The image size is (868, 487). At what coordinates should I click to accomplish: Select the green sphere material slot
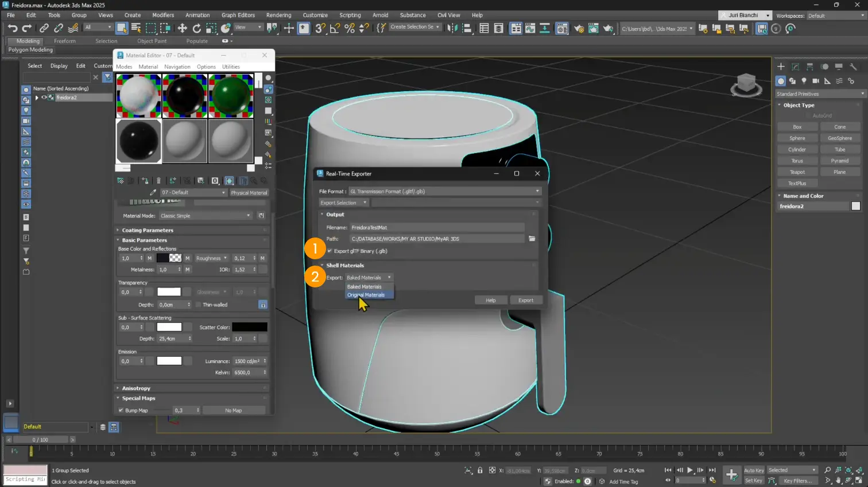point(231,95)
